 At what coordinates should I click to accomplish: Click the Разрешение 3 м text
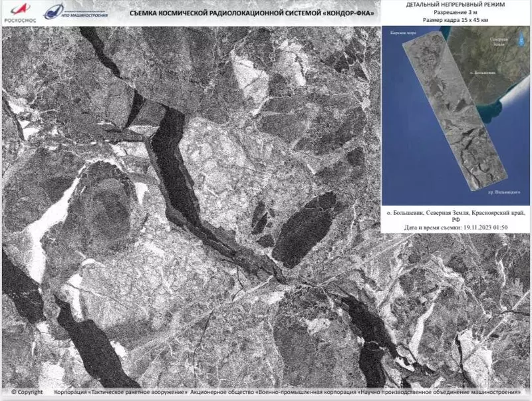[x=456, y=13]
